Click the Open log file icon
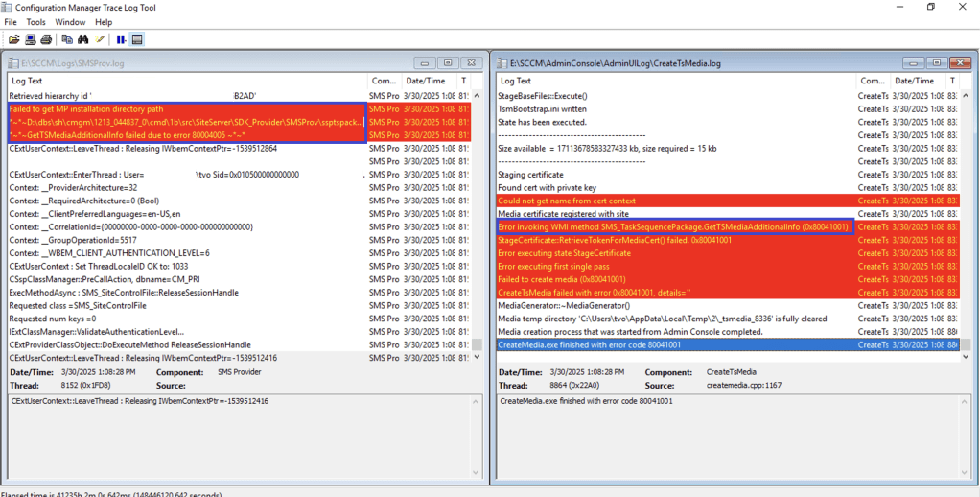The height and width of the screenshot is (497, 980). point(14,39)
